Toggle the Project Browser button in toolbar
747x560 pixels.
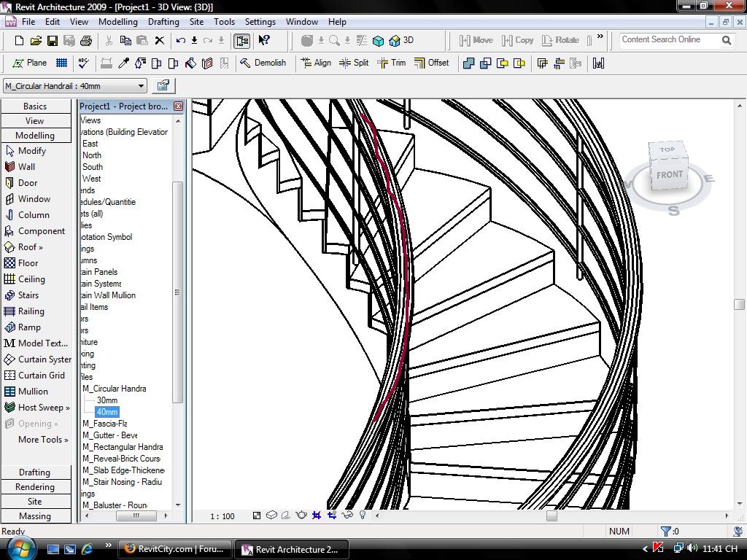click(242, 41)
